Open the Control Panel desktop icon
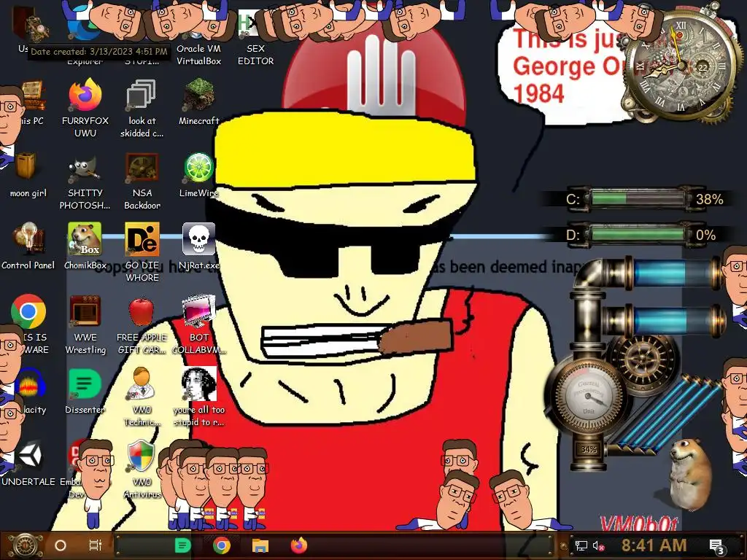This screenshot has width=747, height=560. [28, 246]
